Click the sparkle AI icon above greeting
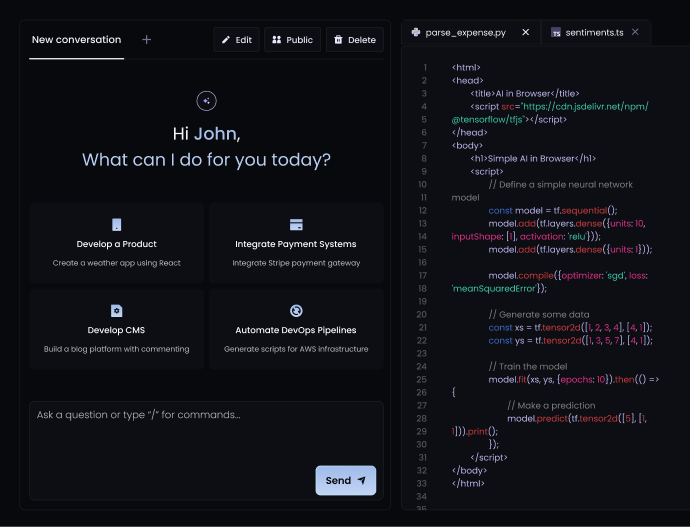690x527 pixels. tap(206, 100)
